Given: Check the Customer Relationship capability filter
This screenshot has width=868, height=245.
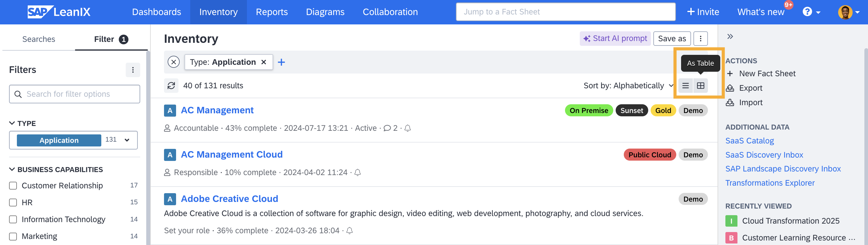Looking at the screenshot, I should [x=13, y=186].
